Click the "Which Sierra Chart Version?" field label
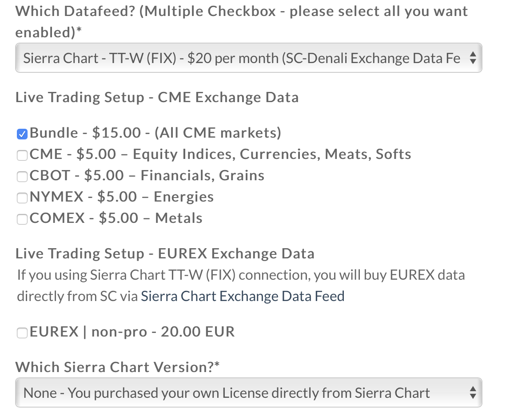 (x=118, y=367)
